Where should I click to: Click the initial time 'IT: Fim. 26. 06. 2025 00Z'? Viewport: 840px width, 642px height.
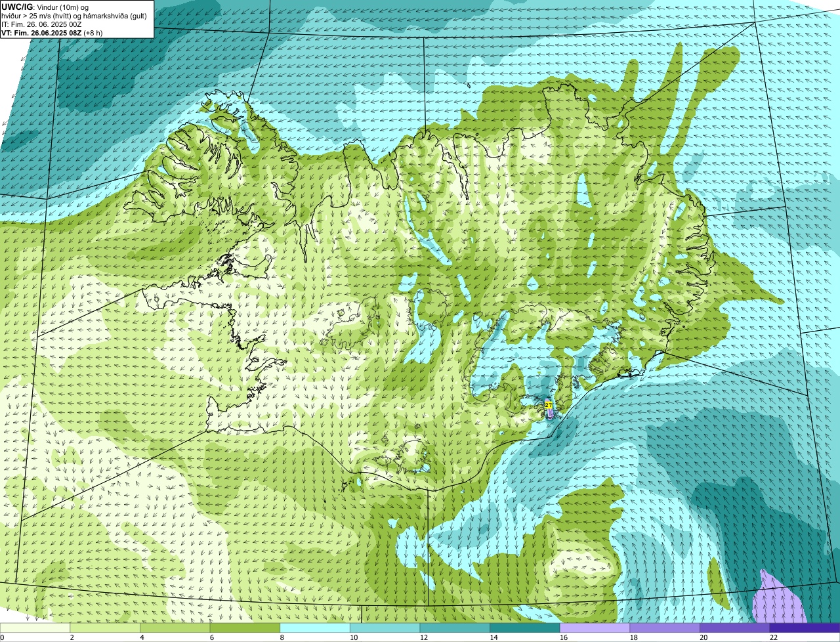point(41,24)
